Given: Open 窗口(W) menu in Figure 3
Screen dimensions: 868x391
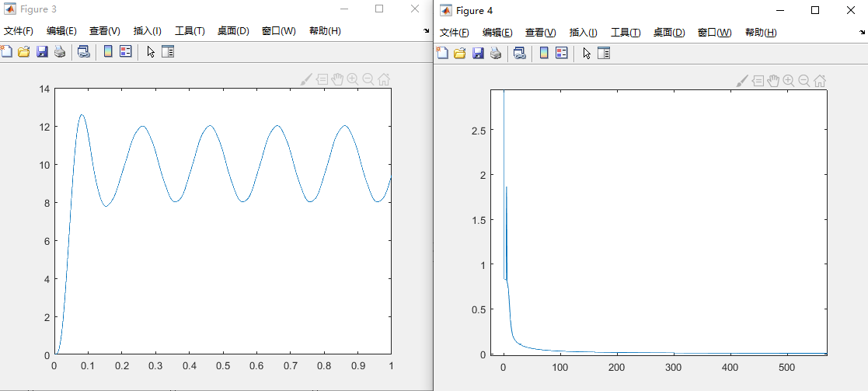Looking at the screenshot, I should click(278, 32).
